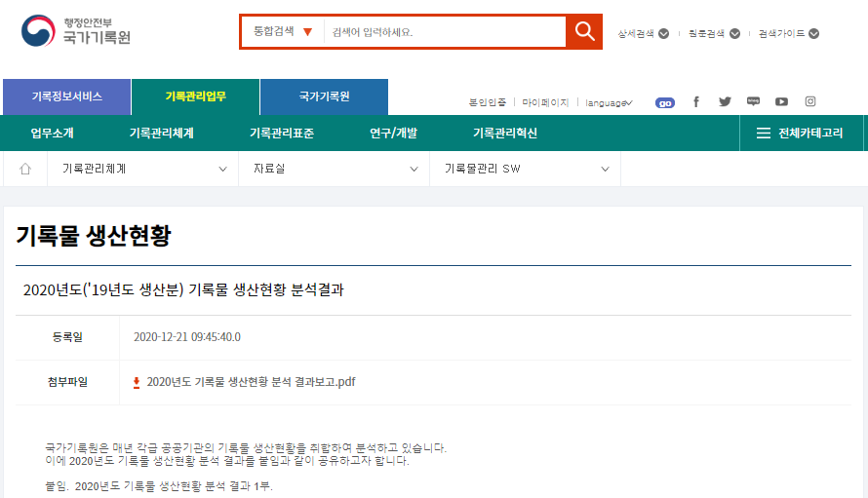The width and height of the screenshot is (868, 498).
Task: Click the post title 2020년도('19년도 생산분) 기록물 생산현황 분석결과
Action: click(x=183, y=290)
